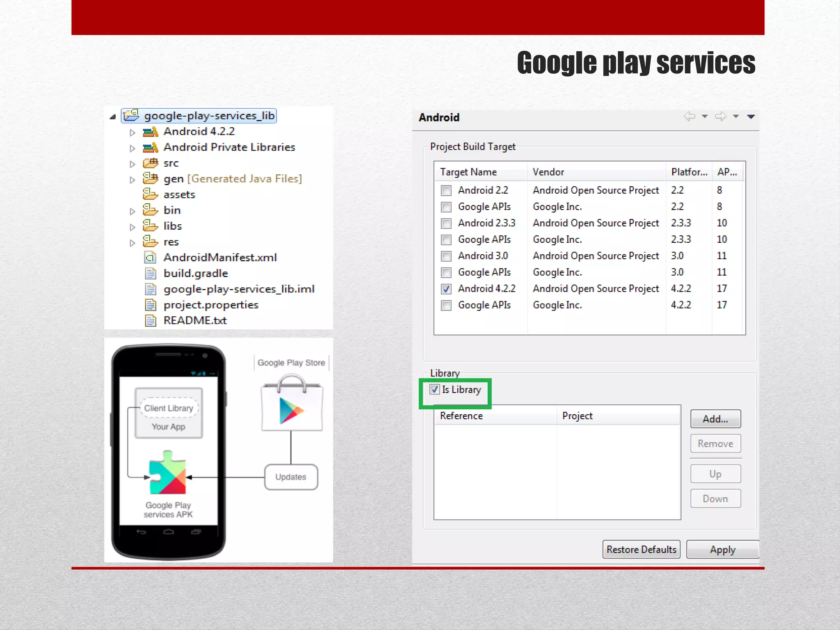This screenshot has height=630, width=840.
Task: Click the Reference column header
Action: pyautogui.click(x=495, y=415)
